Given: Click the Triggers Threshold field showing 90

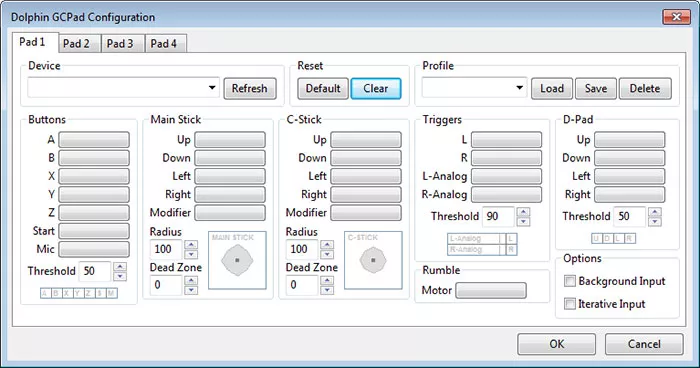Looking at the screenshot, I should [499, 217].
